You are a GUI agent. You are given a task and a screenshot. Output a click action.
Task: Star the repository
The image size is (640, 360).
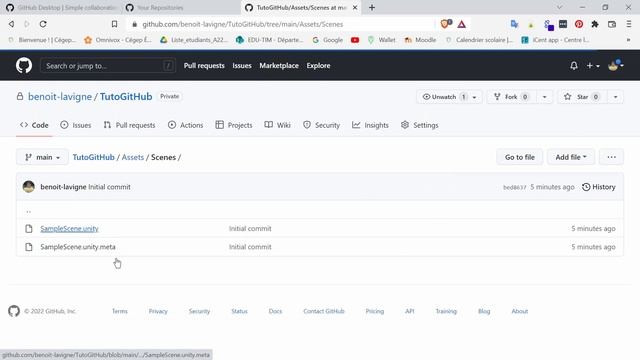click(582, 97)
